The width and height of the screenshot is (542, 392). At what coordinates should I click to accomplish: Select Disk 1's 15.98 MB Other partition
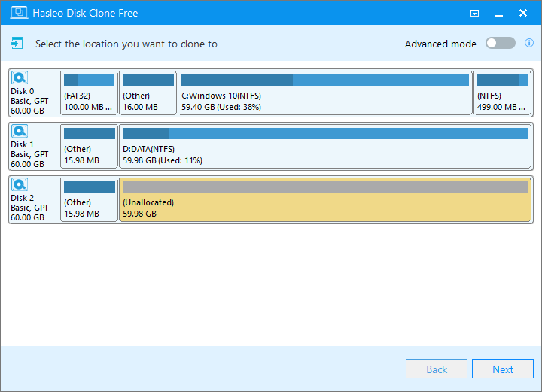[89, 147]
